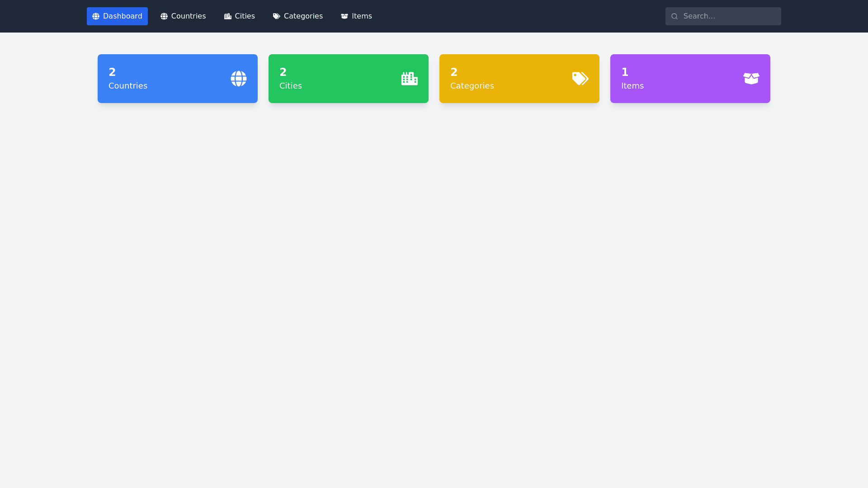Click the city icon beside the Cities nav item
Image resolution: width=868 pixels, height=488 pixels.
click(228, 16)
